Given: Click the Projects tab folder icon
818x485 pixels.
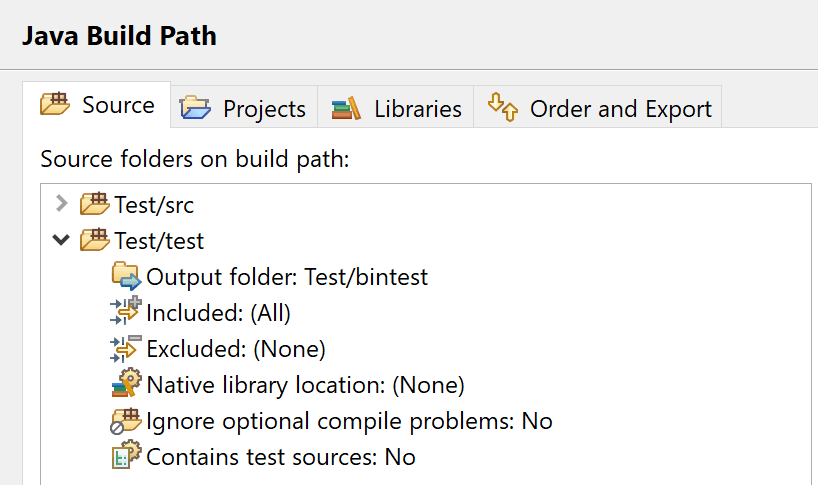Looking at the screenshot, I should click(195, 107).
